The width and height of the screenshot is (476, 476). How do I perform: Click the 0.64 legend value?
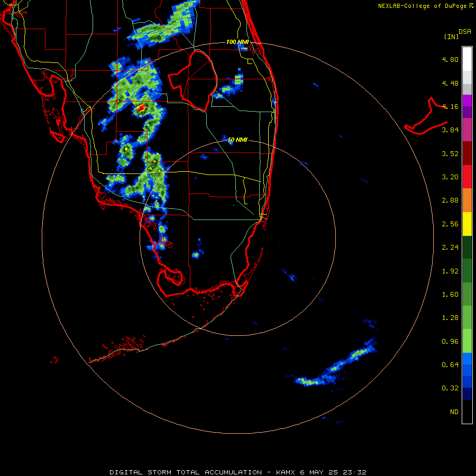click(450, 364)
